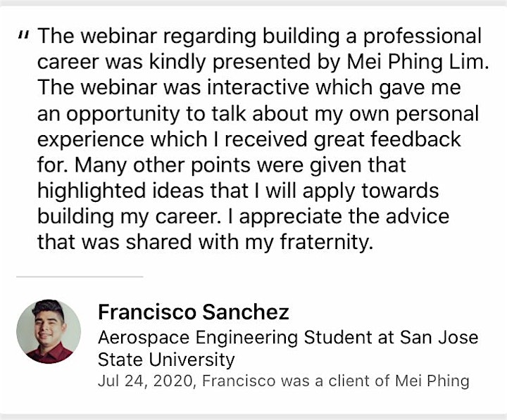This screenshot has width=507, height=420.
Task: Click Francisco Sanchez's round profile photo
Action: [x=49, y=331]
